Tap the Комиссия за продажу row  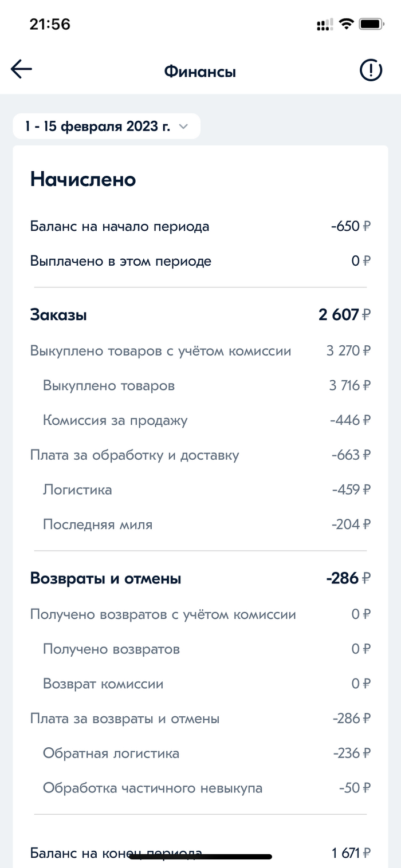coord(115,420)
